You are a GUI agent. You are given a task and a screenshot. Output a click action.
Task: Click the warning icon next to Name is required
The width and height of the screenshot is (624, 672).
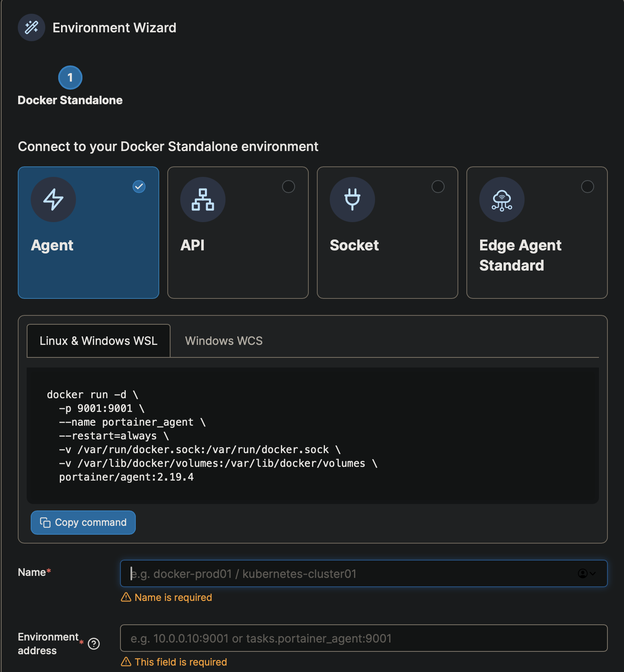click(x=126, y=597)
